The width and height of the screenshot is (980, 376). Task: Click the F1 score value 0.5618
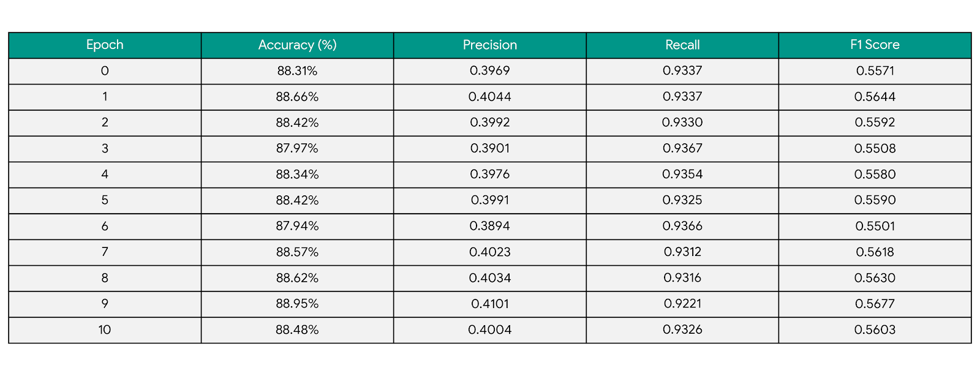(x=875, y=252)
